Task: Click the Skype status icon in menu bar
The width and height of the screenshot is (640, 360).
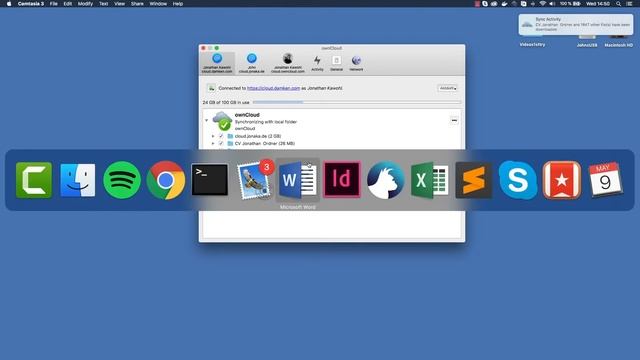Action: (485, 4)
